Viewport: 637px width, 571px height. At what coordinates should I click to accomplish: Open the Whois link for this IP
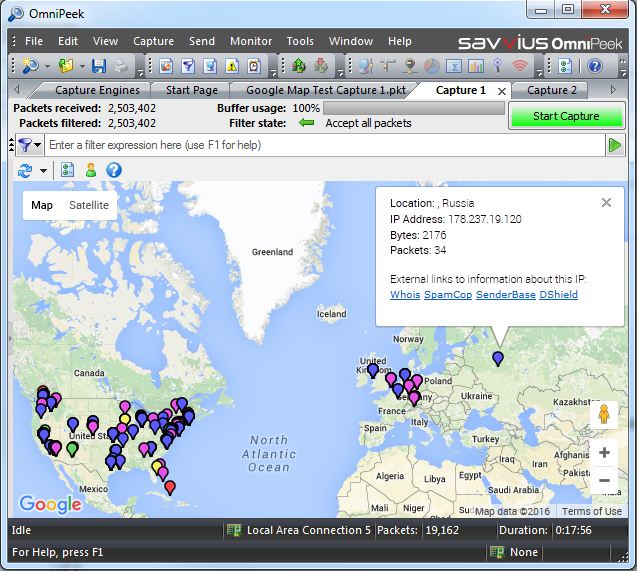(405, 295)
